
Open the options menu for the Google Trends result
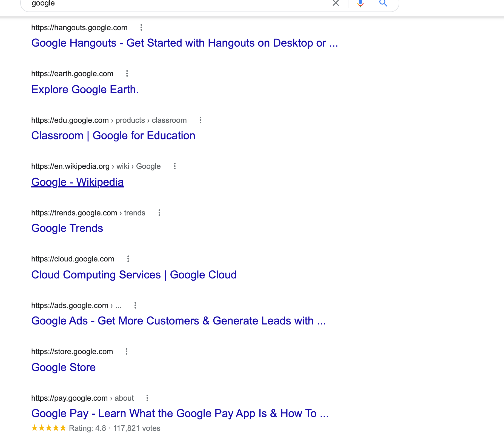tap(159, 213)
